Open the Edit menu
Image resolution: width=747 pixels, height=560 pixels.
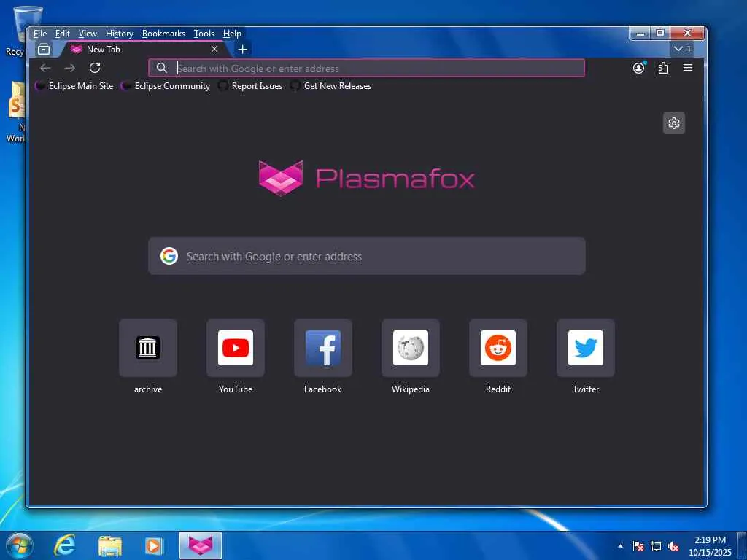click(x=63, y=34)
